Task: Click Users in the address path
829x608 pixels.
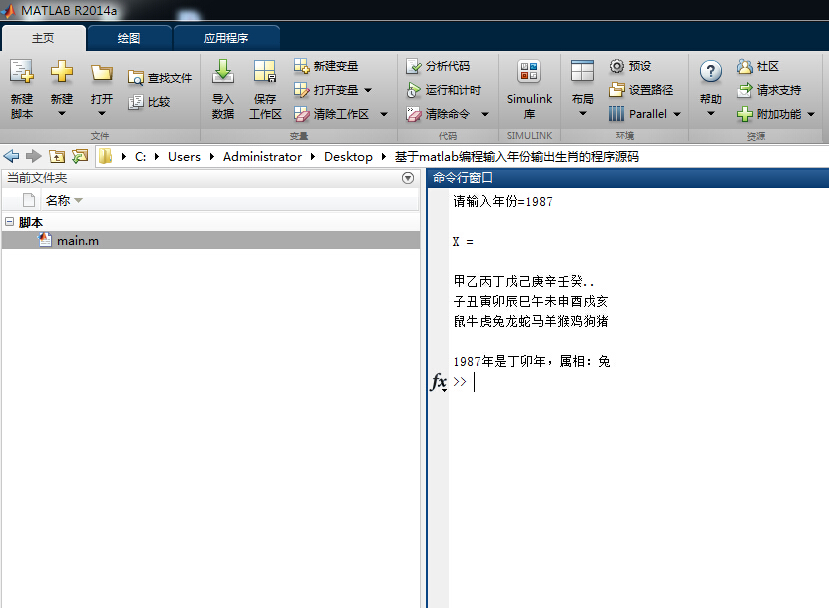Action: [184, 156]
